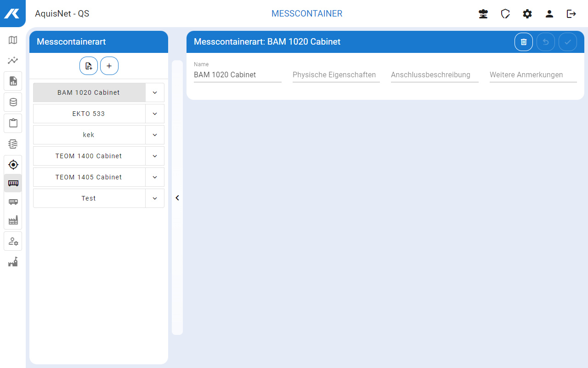Open the map view in sidebar
This screenshot has width=588, height=368.
tap(13, 40)
